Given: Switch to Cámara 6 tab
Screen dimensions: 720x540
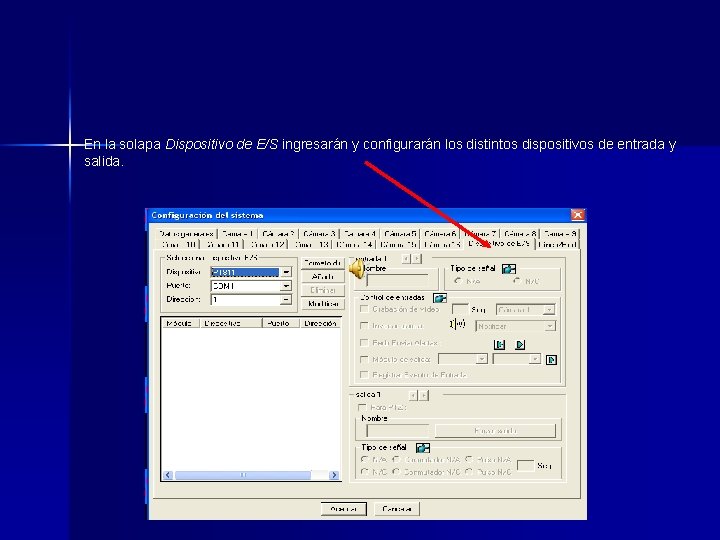Looking at the screenshot, I should click(440, 234).
